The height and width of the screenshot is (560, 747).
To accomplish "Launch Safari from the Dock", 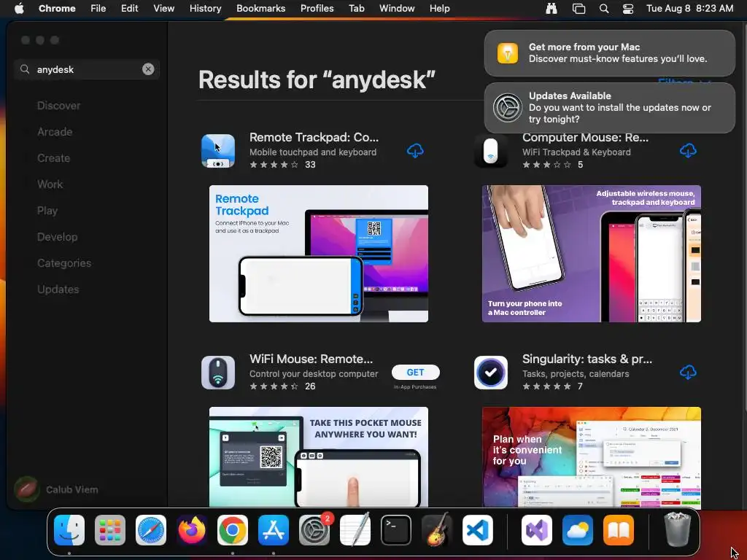I will point(151,530).
